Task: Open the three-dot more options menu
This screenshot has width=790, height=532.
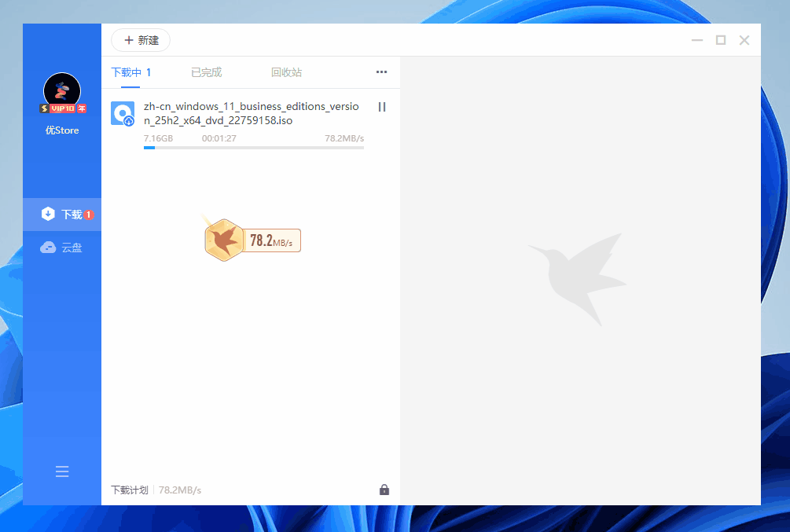Action: [381, 72]
